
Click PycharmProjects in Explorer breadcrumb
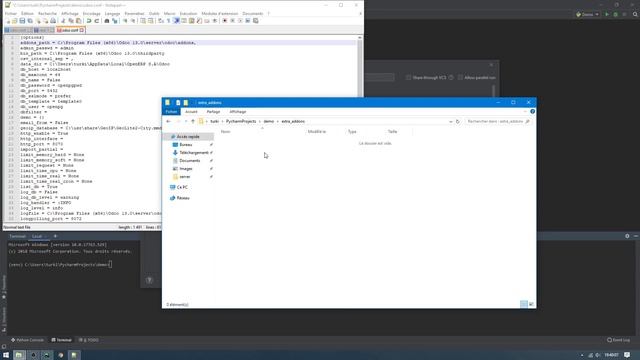pyautogui.click(x=241, y=122)
